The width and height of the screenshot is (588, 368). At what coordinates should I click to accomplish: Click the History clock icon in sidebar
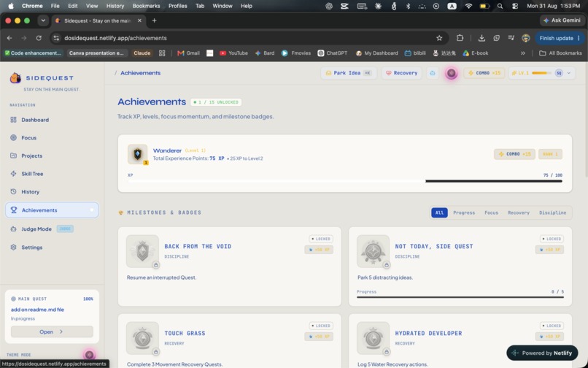(x=14, y=192)
